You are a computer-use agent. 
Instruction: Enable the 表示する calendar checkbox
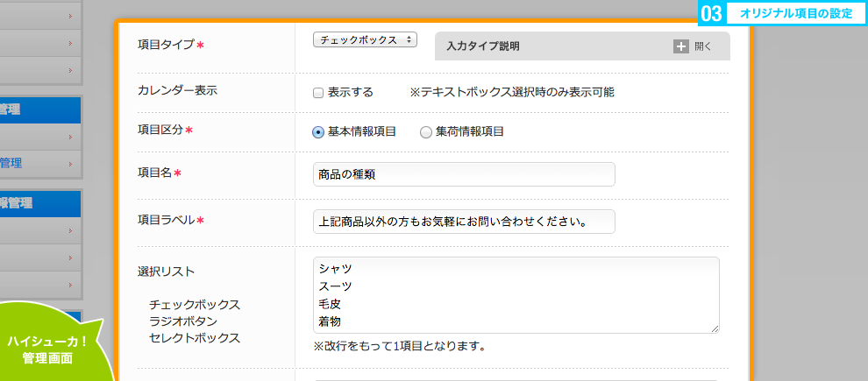click(x=317, y=93)
